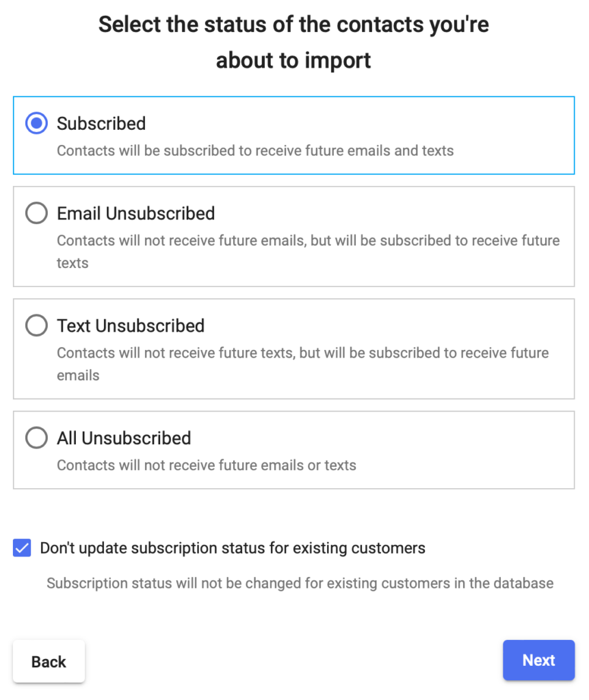Click the "Text Unsubscribed" option title
Image resolution: width=589 pixels, height=700 pixels.
pos(130,325)
